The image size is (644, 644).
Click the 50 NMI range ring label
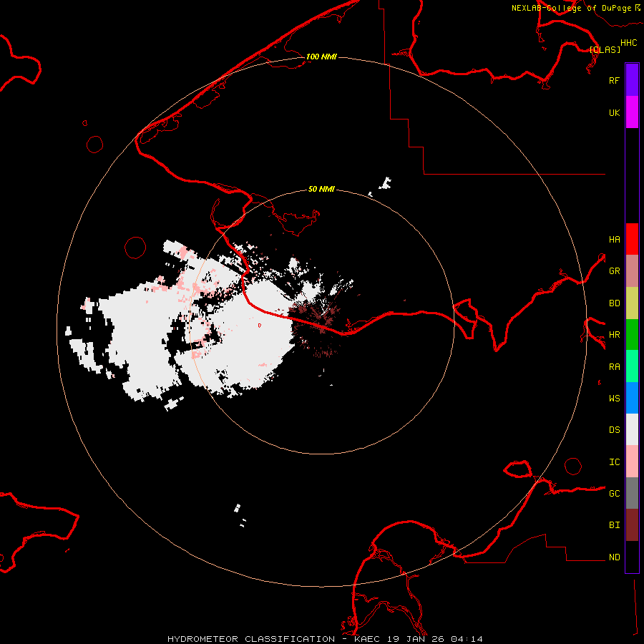pyautogui.click(x=321, y=189)
